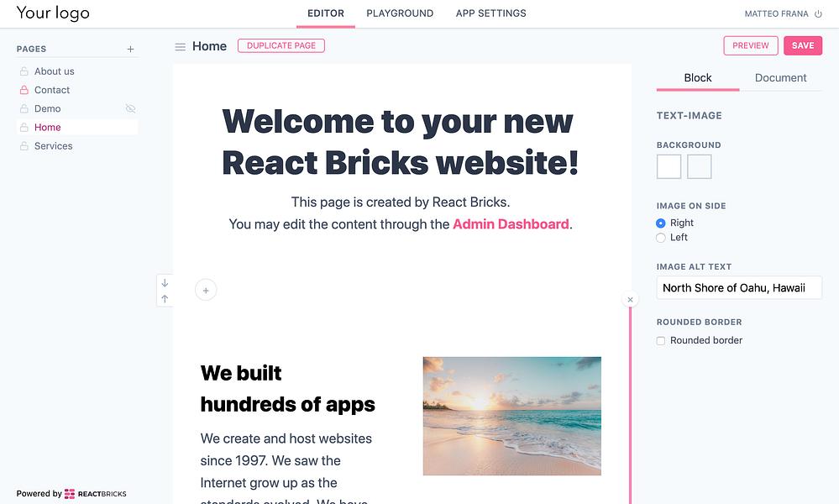Click the This page is created by text
Screen dimensions: 839x504
[x=401, y=202]
